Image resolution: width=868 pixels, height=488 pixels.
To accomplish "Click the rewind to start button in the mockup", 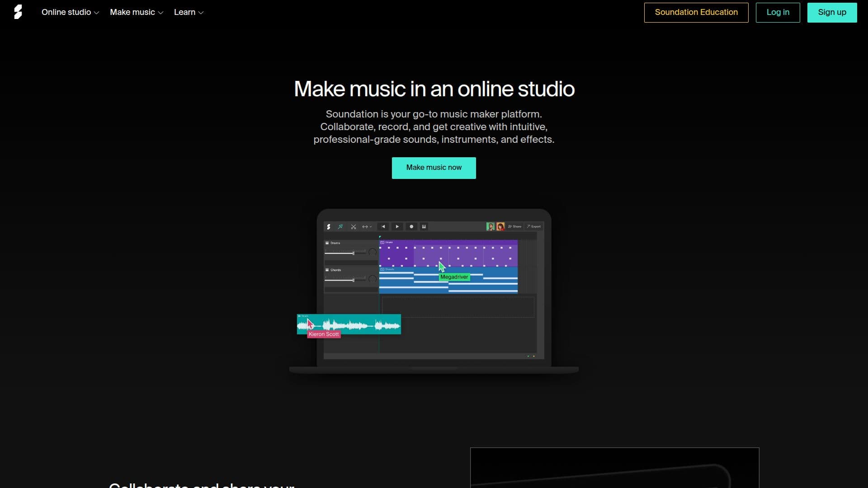I will (x=383, y=227).
